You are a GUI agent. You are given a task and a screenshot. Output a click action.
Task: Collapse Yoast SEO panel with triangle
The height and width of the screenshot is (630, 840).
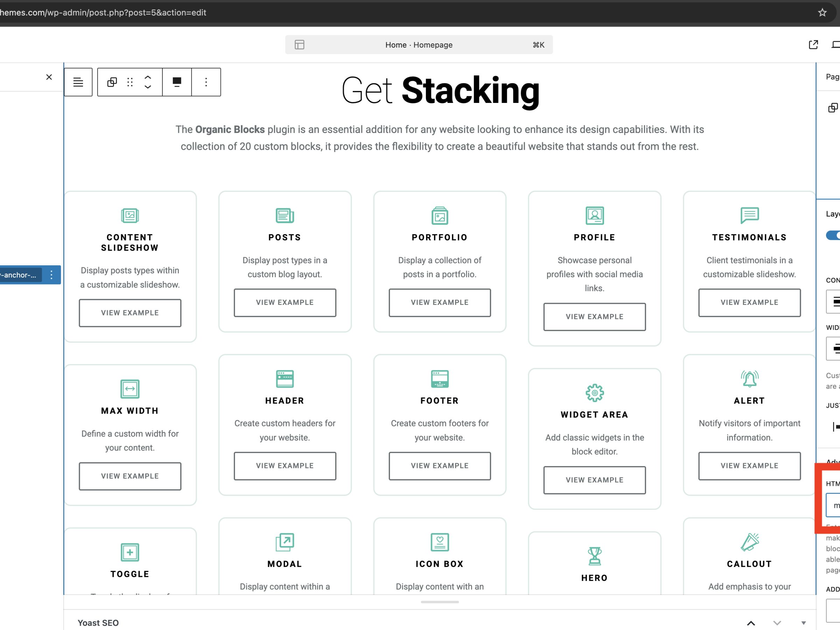[804, 623]
